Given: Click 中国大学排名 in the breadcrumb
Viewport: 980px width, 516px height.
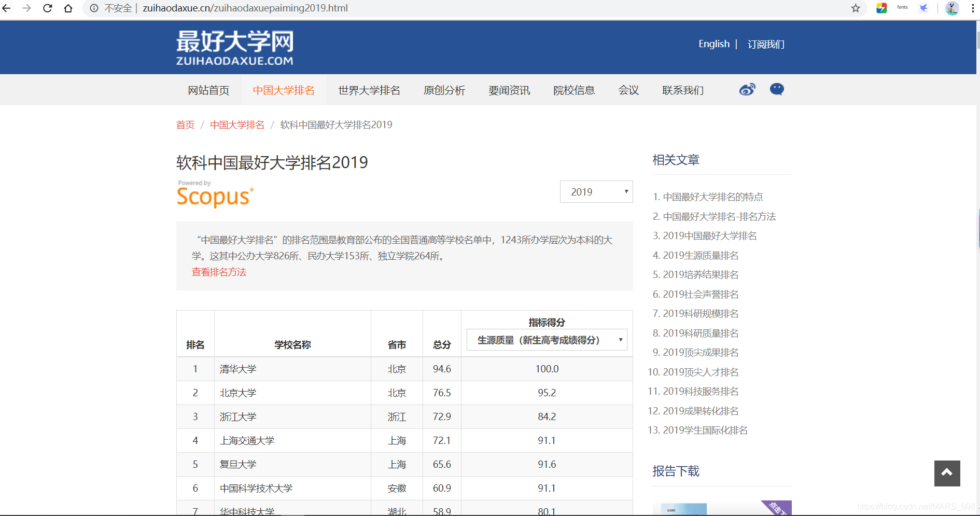Looking at the screenshot, I should click(x=237, y=125).
